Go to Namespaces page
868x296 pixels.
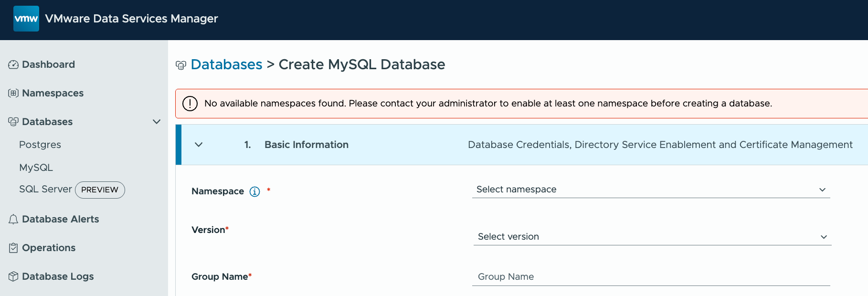(53, 93)
